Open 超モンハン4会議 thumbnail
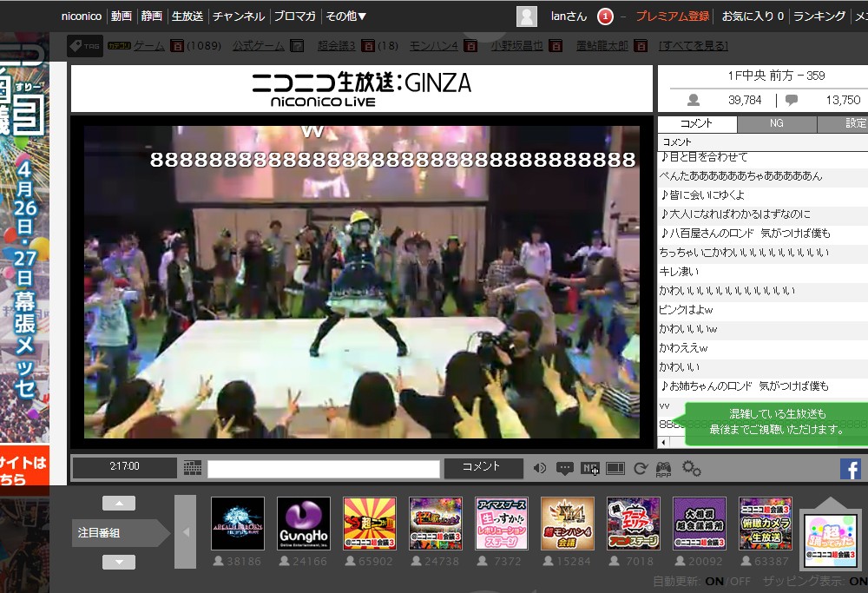 point(568,524)
